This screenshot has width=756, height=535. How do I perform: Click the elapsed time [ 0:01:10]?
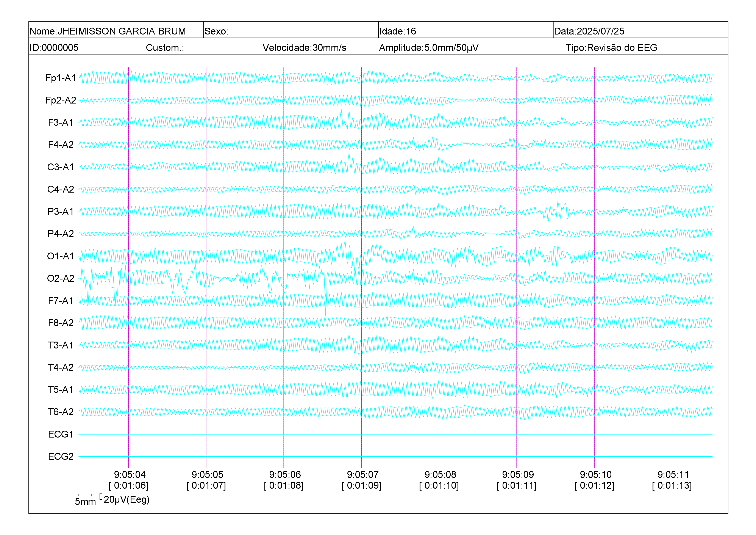coord(439,486)
